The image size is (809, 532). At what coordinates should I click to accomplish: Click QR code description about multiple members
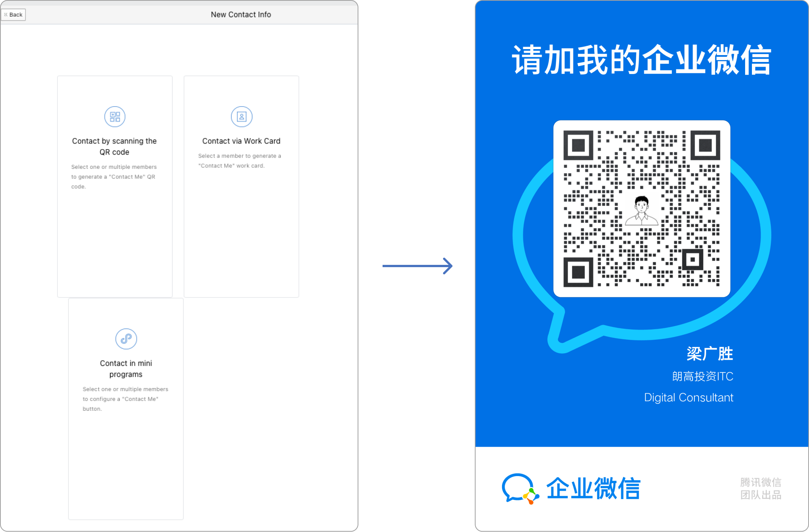(x=114, y=177)
